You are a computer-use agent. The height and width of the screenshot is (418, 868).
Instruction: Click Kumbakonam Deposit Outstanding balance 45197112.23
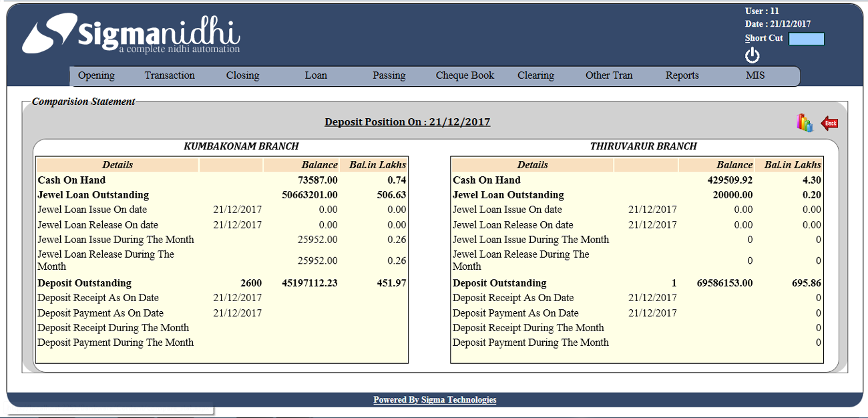click(310, 283)
